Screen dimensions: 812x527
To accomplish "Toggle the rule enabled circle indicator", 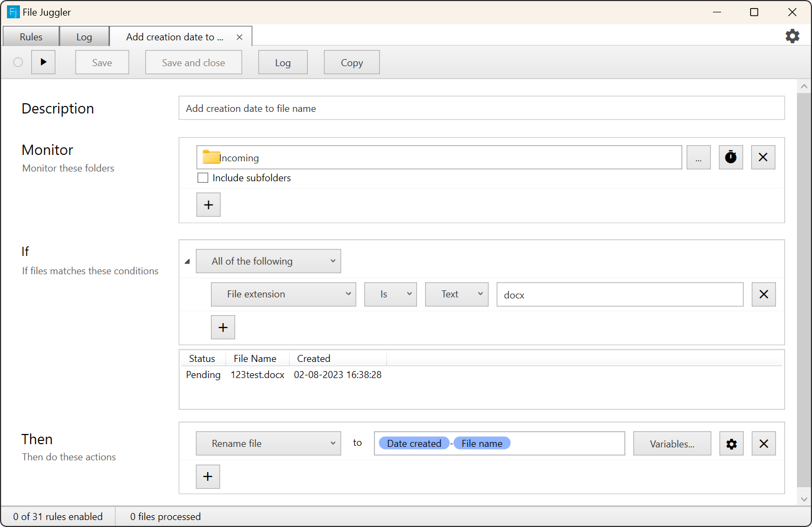I will 18,62.
